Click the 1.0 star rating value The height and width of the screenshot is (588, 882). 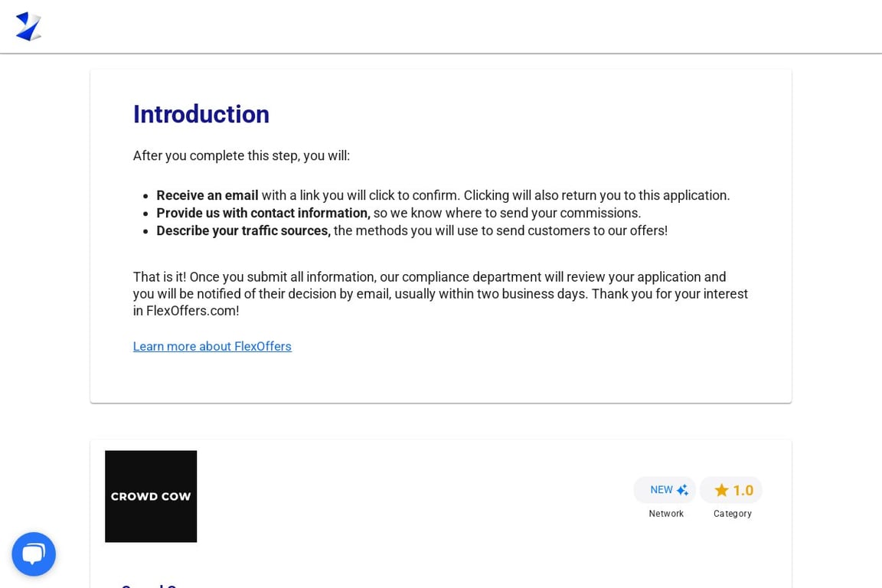tap(741, 490)
